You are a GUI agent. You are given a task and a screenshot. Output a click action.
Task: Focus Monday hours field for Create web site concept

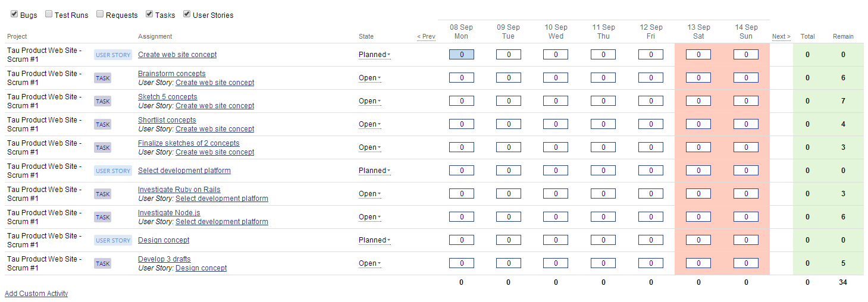point(461,55)
